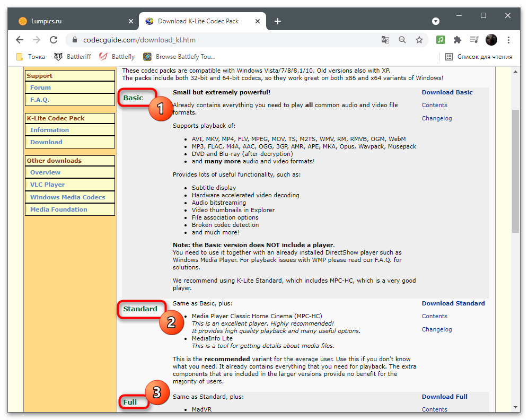This screenshot has height=420, width=528.
Task: Open the Information sidebar link
Action: click(x=49, y=130)
